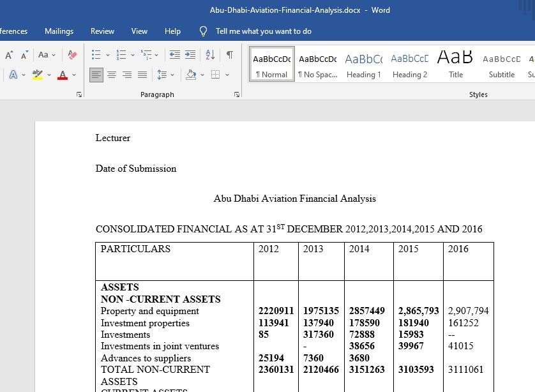535x392 pixels.
Task: Click the value 2,907,794 in the table
Action: (x=469, y=311)
